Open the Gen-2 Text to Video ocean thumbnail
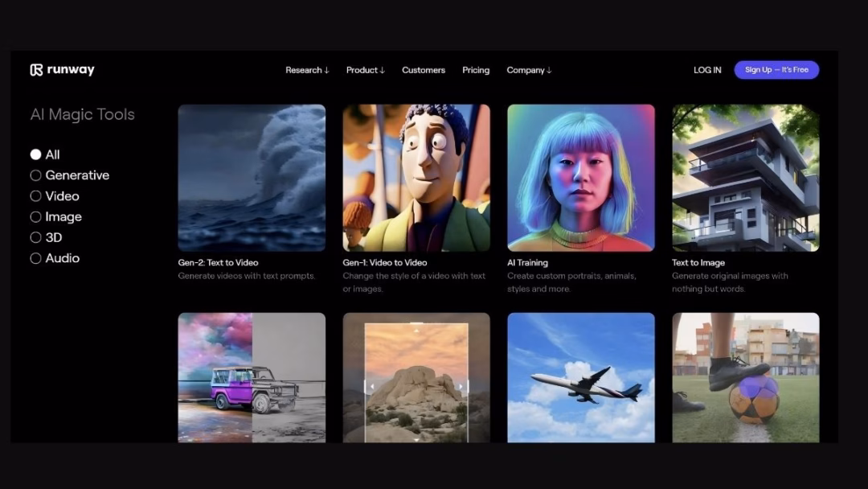The width and height of the screenshot is (868, 489). (252, 178)
